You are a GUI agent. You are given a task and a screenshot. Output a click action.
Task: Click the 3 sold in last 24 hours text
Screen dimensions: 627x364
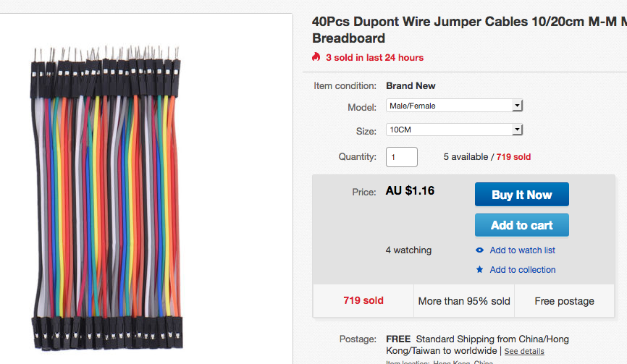point(375,58)
